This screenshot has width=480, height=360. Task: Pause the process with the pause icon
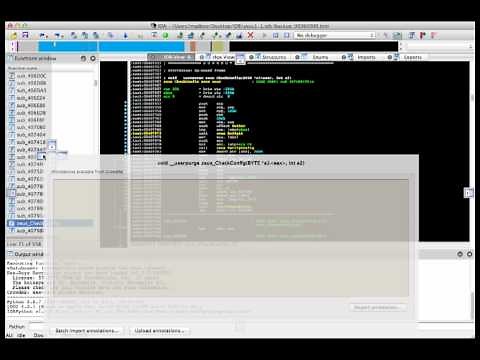(275, 35)
